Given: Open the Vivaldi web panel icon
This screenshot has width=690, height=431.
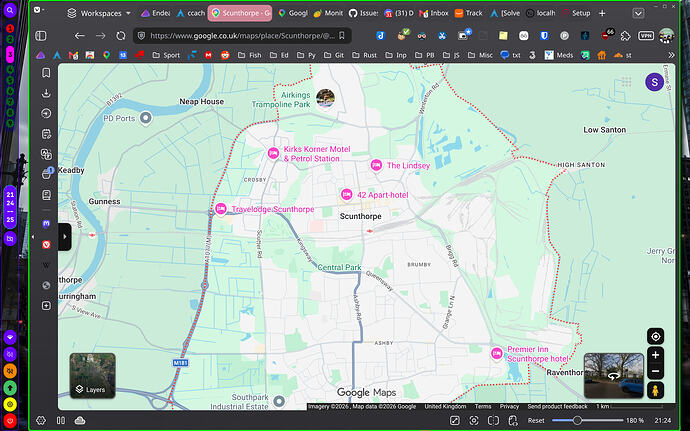Looking at the screenshot, I should (46, 244).
